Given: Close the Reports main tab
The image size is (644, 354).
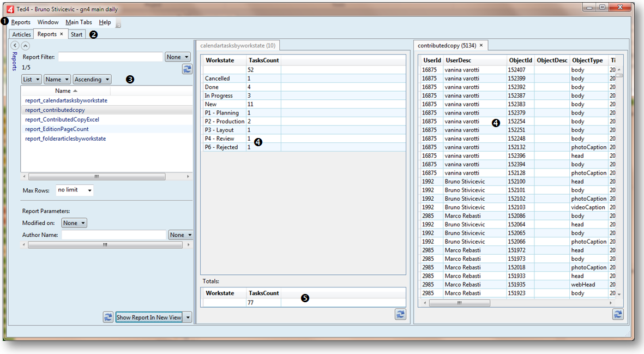Looking at the screenshot, I should 62,34.
